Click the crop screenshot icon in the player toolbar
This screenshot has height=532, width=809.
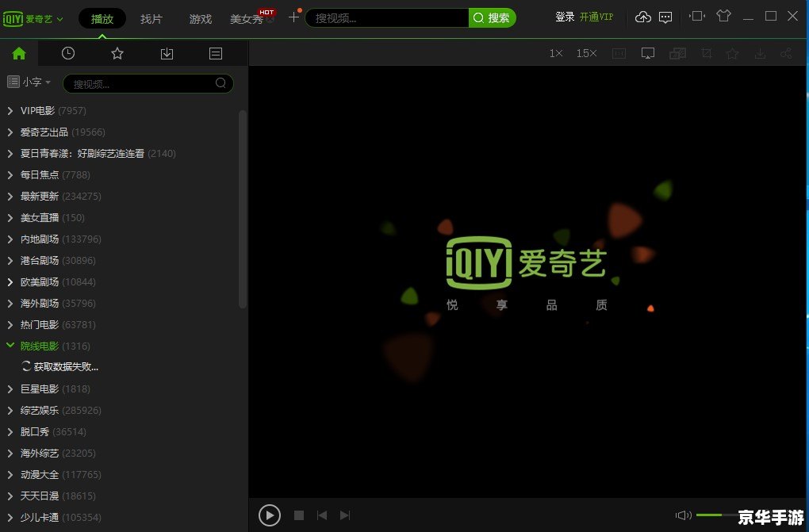[707, 53]
